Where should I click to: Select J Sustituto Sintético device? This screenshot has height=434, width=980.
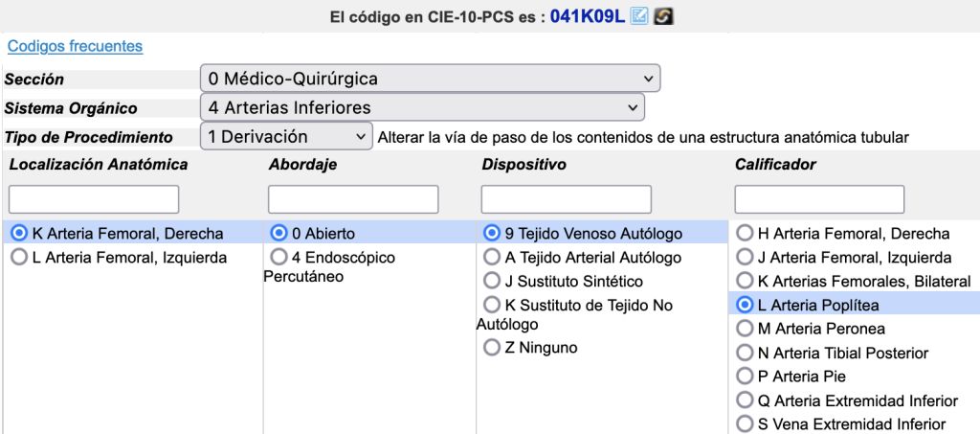492,282
